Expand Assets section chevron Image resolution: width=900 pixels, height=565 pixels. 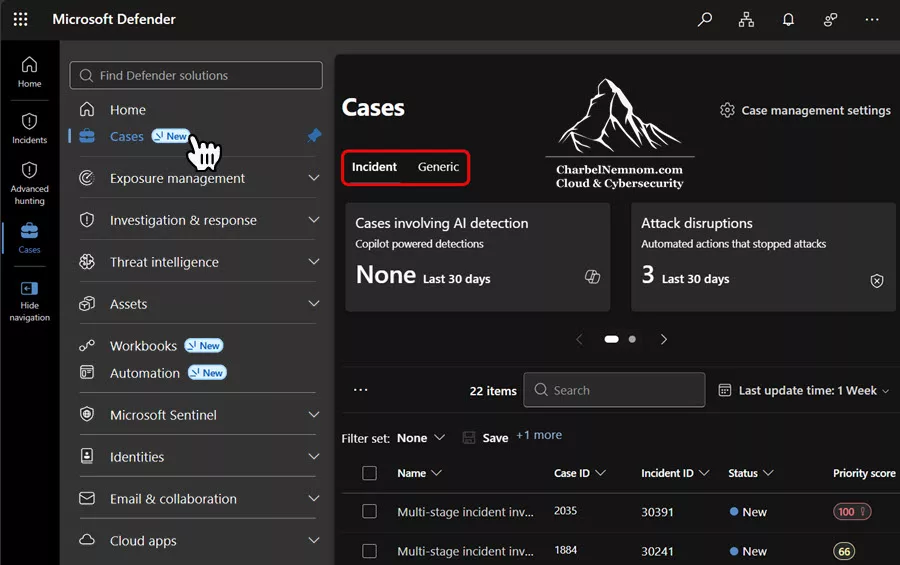coord(313,304)
